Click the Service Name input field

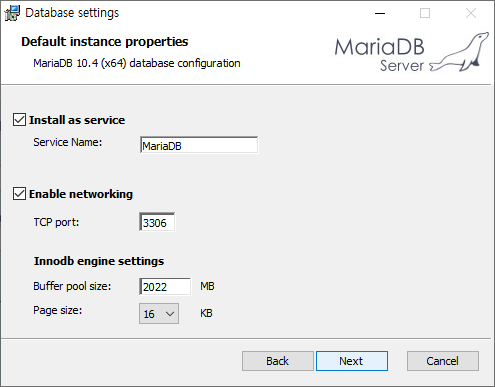(199, 145)
